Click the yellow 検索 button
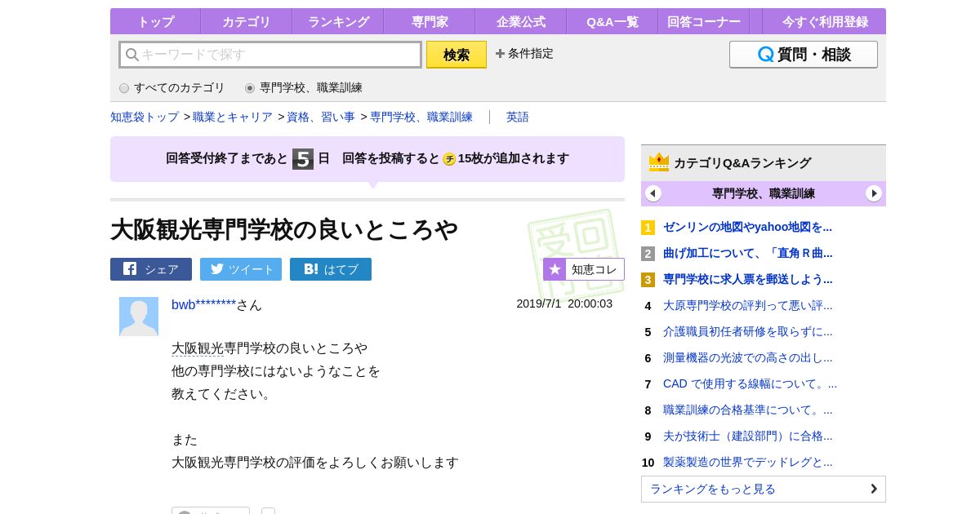Image resolution: width=980 pixels, height=514 pixels. [457, 55]
